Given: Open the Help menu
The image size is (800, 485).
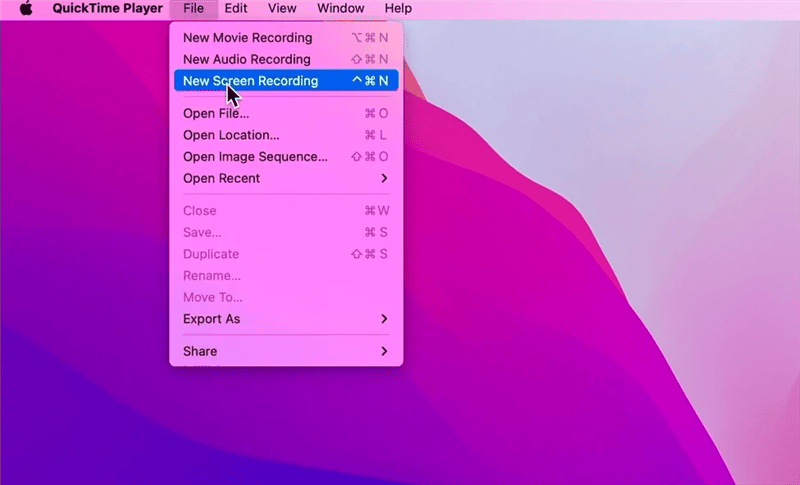Looking at the screenshot, I should pyautogui.click(x=398, y=8).
